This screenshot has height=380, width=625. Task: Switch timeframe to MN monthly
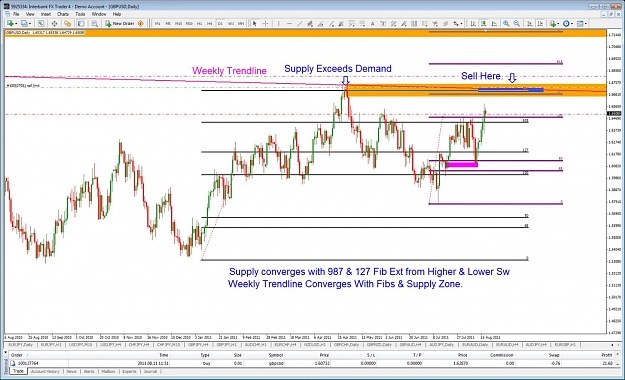click(x=241, y=24)
